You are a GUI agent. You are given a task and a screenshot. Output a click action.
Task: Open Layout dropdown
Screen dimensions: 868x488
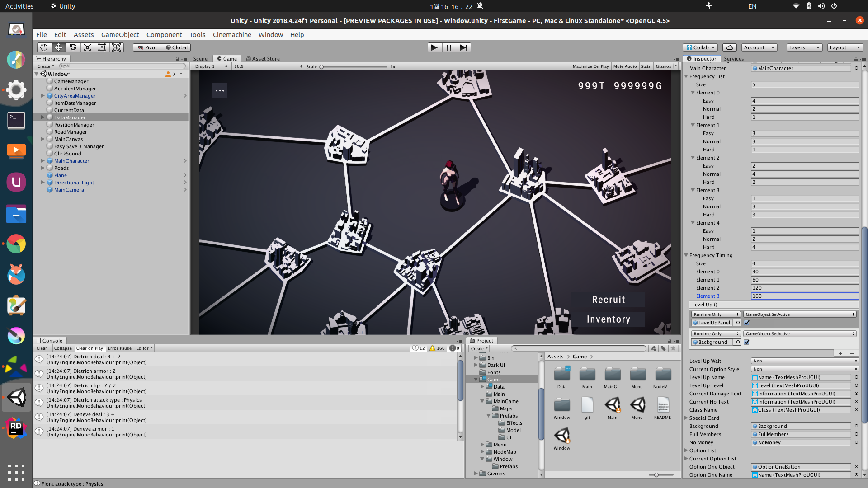click(x=845, y=47)
